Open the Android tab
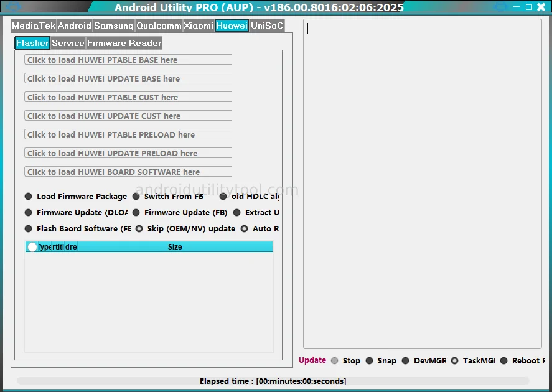Screen dimensions: 552x392 [x=74, y=26]
